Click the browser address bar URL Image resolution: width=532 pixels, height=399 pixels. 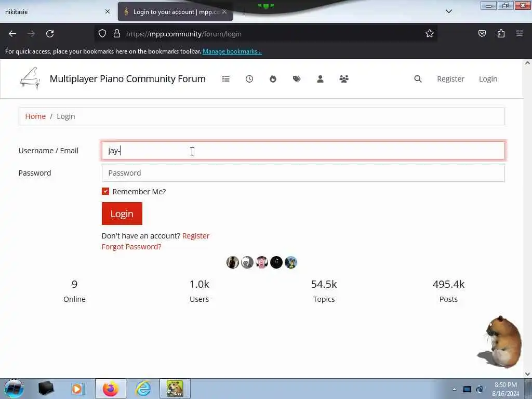pos(183,34)
